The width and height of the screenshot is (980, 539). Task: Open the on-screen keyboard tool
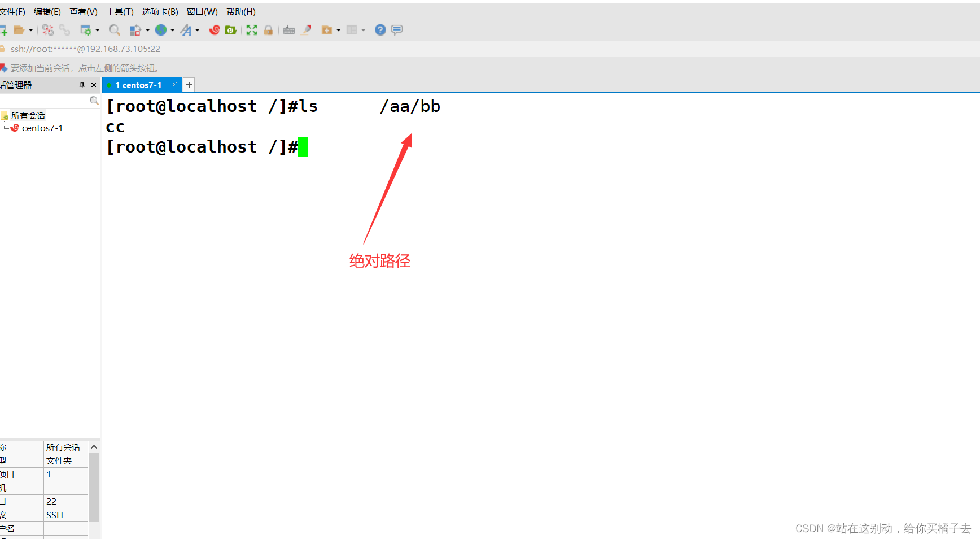289,29
